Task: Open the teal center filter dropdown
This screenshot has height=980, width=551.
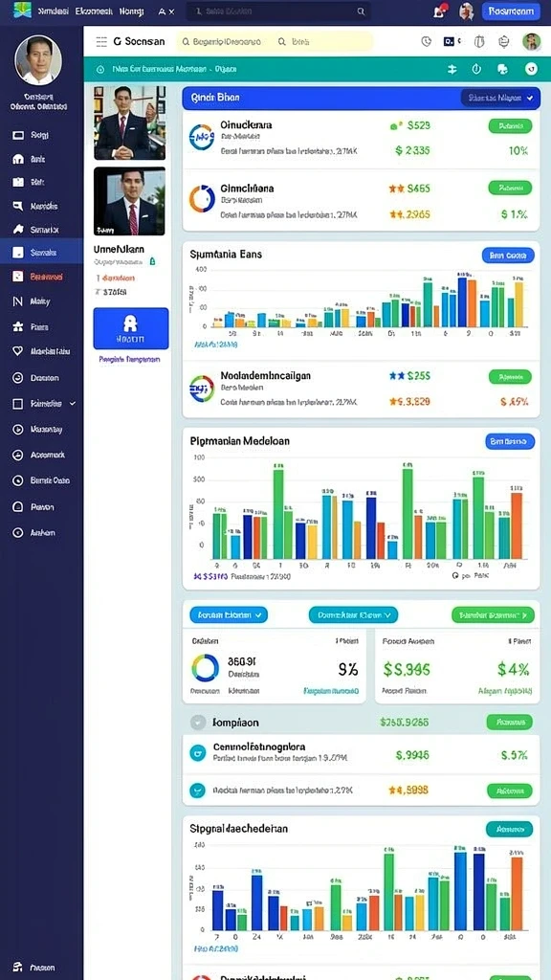Action: tap(353, 615)
